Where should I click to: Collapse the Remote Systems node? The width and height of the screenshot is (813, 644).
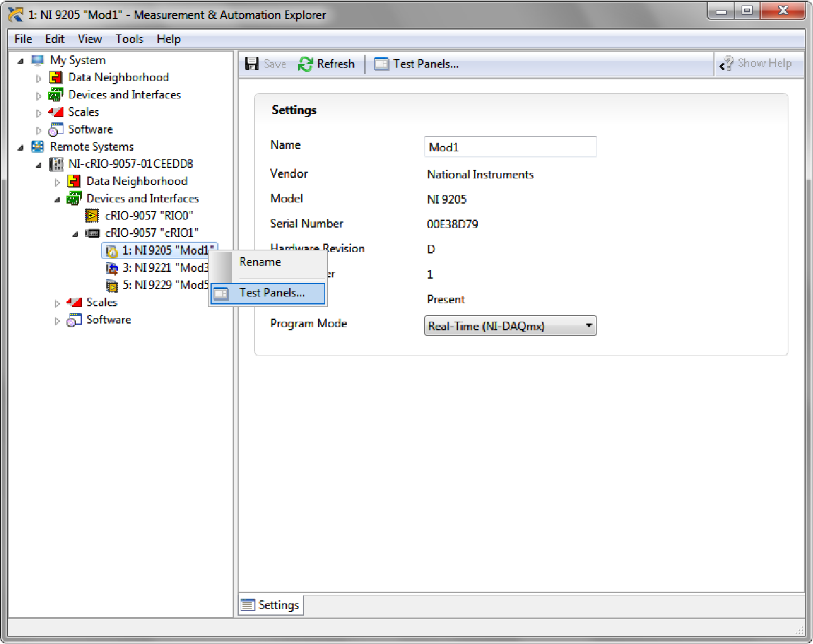click(x=21, y=148)
